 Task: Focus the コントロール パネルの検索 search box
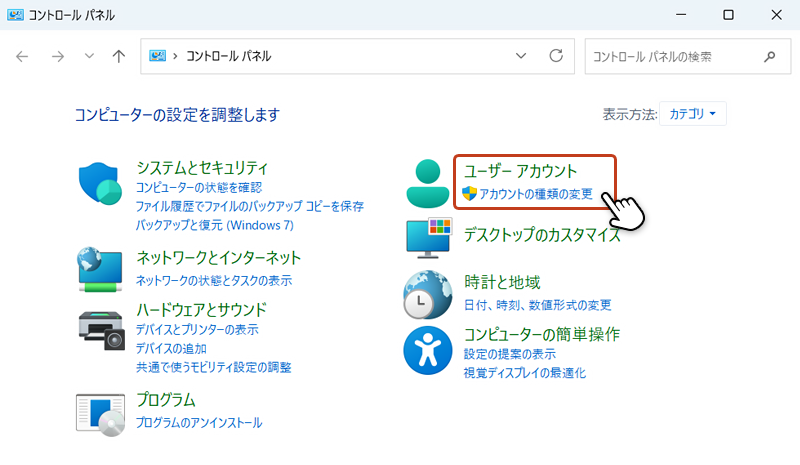[687, 56]
